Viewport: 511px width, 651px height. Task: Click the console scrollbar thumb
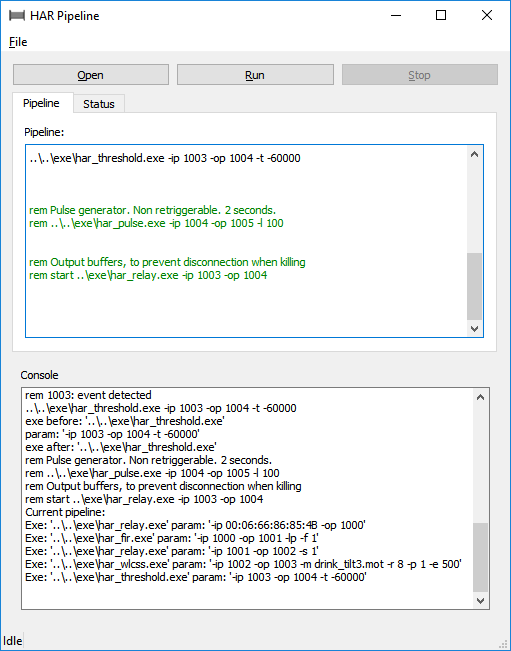pos(480,557)
